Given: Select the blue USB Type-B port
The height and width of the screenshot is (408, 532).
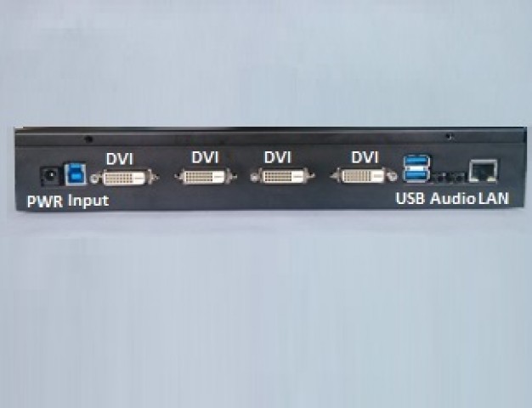Looking at the screenshot, I should 76,173.
